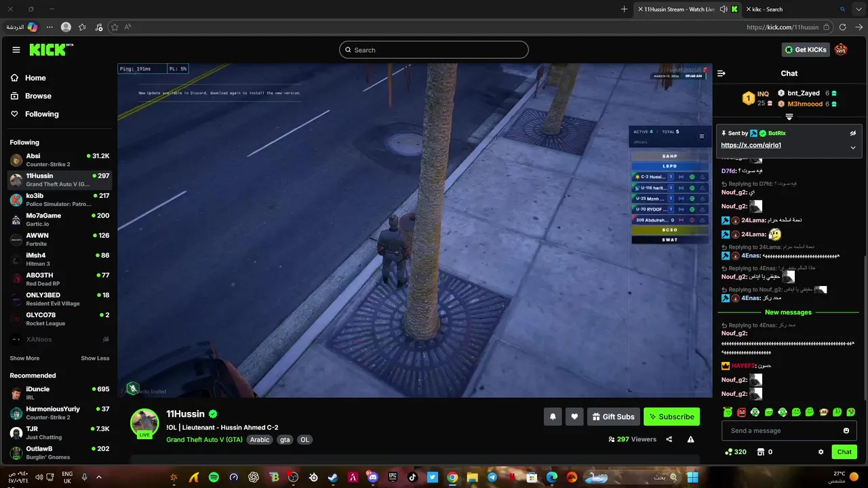Open browser more options ellipsis

coord(50,27)
